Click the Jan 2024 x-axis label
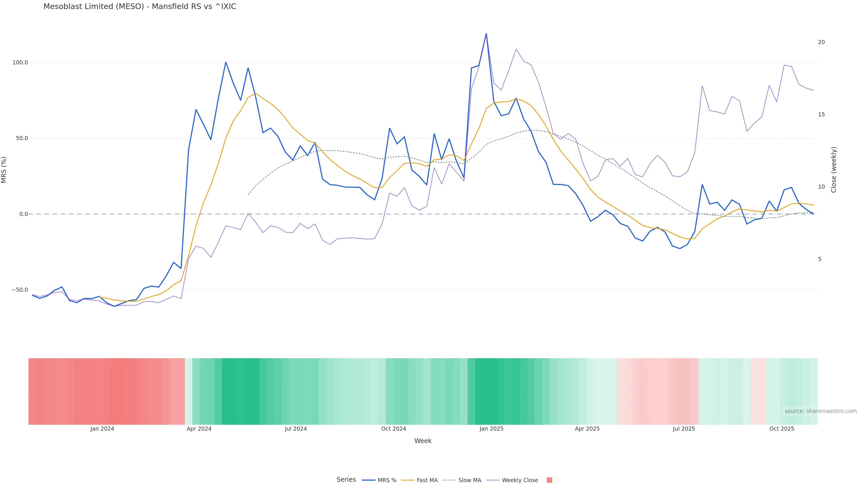This screenshot has width=868, height=488. 102,429
